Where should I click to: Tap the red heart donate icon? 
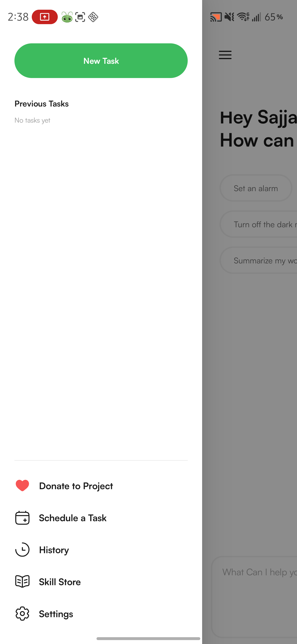(x=22, y=486)
